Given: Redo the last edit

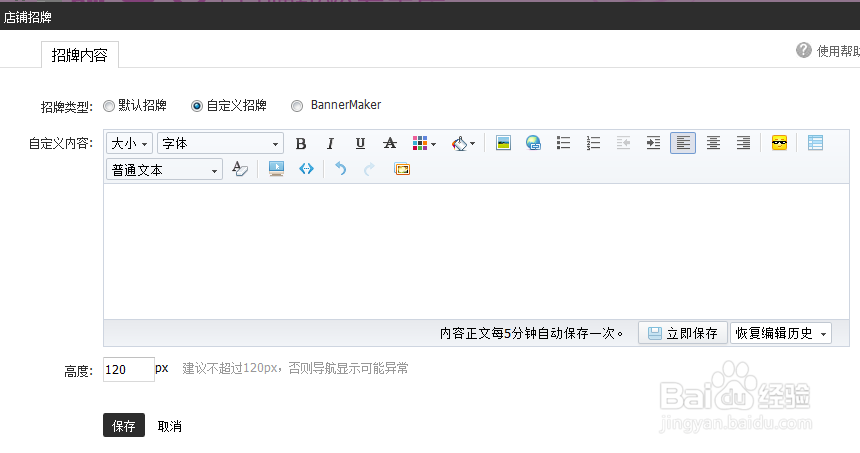Looking at the screenshot, I should tap(370, 169).
